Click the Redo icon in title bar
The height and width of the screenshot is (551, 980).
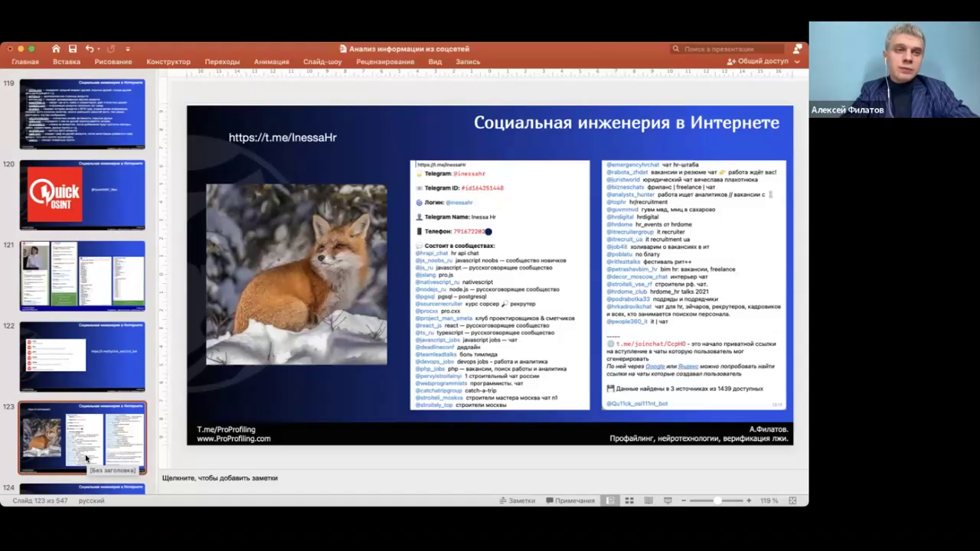coord(111,49)
